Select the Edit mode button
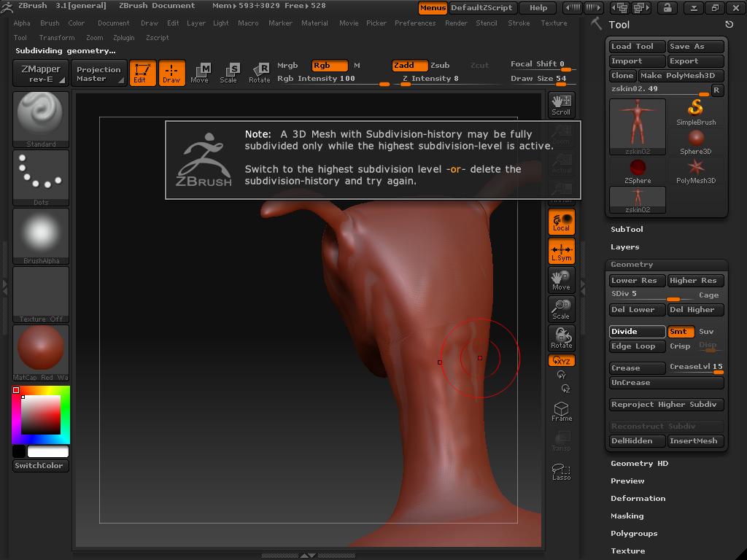Screen dimensions: 747x560 (142, 73)
